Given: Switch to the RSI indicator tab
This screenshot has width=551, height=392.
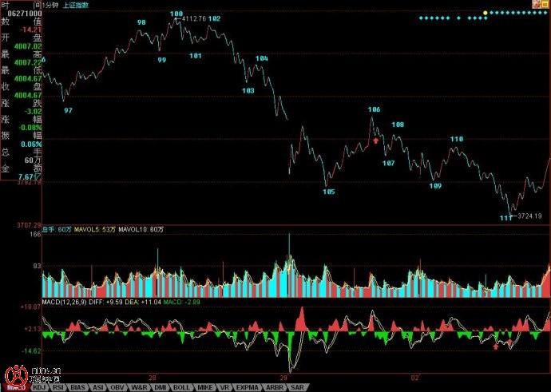Looking at the screenshot, I should click(x=58, y=386).
